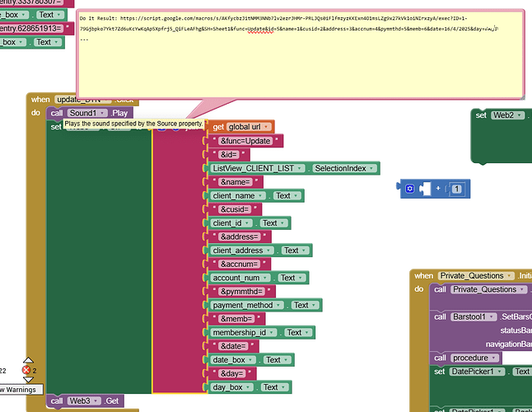Select the get global url block
The image size is (532, 412).
241,127
